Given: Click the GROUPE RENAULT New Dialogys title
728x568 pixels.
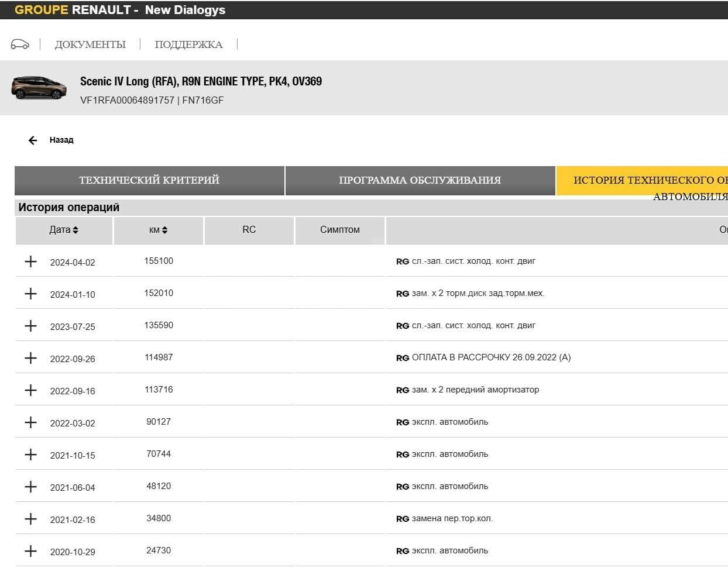Looking at the screenshot, I should (x=120, y=10).
